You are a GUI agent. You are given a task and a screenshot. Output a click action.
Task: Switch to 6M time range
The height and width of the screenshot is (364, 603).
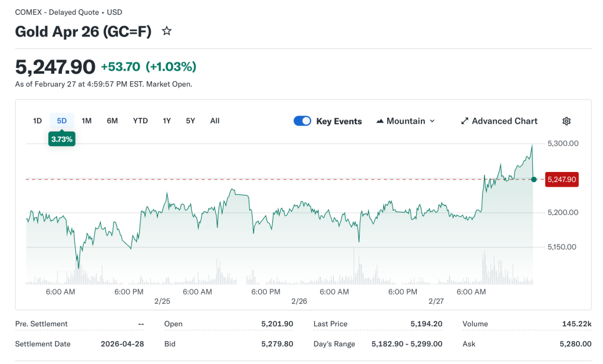(x=112, y=121)
